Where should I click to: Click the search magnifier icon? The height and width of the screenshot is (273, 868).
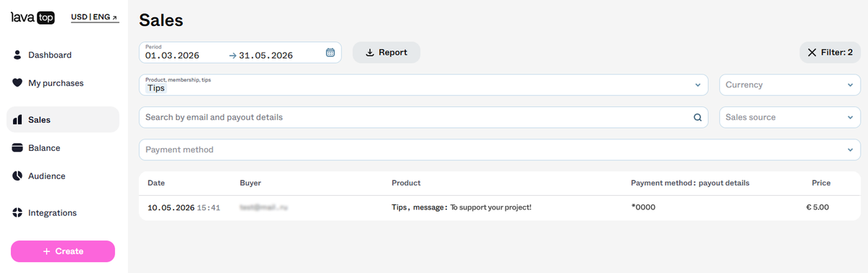pos(698,117)
